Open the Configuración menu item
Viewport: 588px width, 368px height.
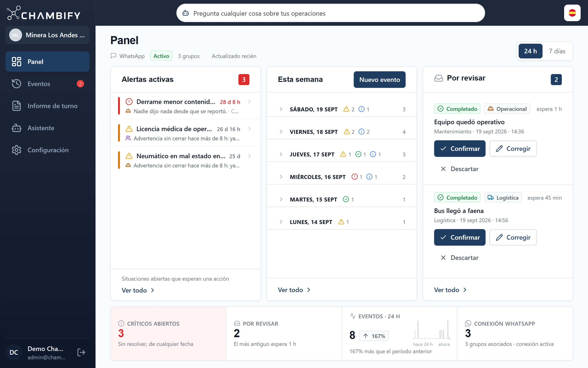[47, 150]
